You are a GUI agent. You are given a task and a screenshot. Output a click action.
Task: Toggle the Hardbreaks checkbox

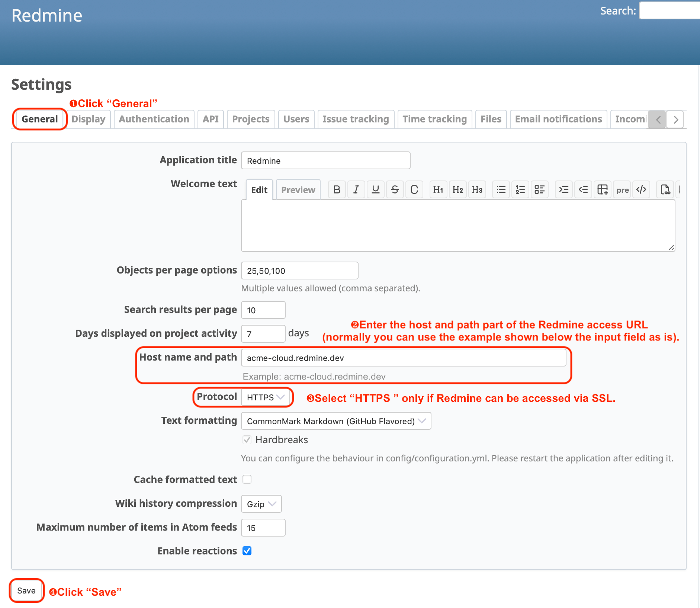click(x=247, y=440)
